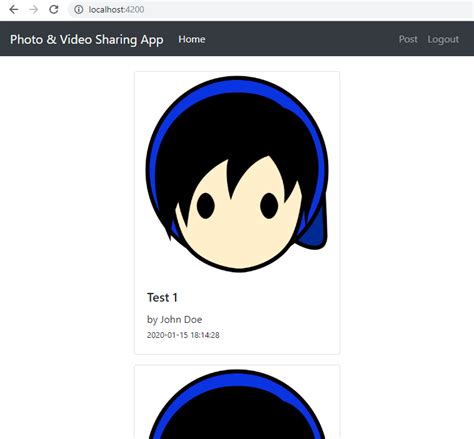Click the browser forward arrow

pos(33,10)
